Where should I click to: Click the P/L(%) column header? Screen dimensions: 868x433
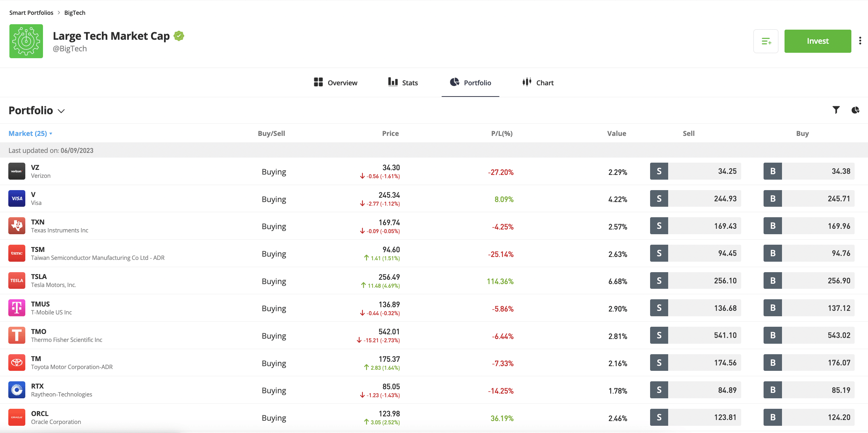(502, 133)
